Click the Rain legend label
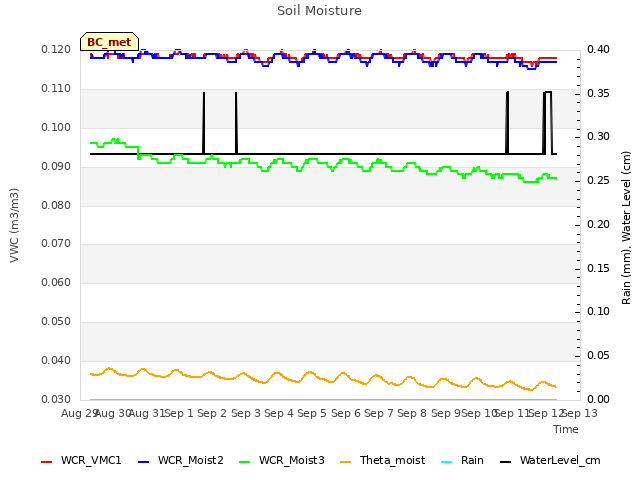This screenshot has height=480, width=640. click(x=472, y=460)
